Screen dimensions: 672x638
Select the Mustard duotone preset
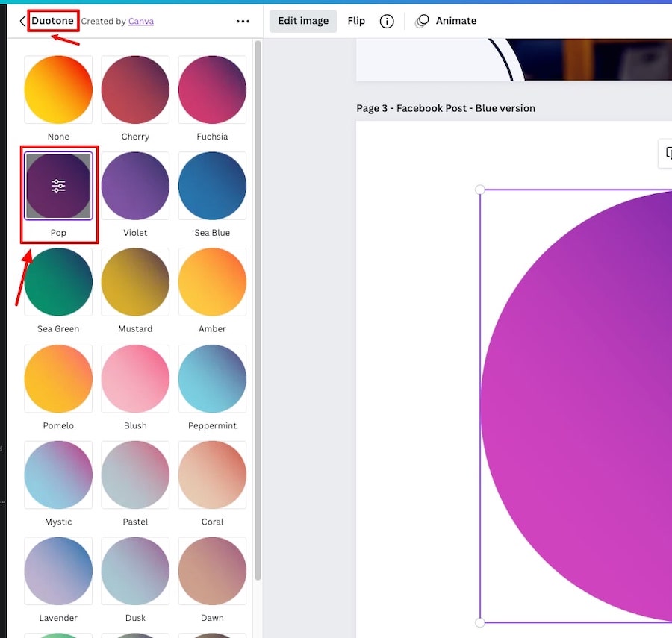click(135, 282)
